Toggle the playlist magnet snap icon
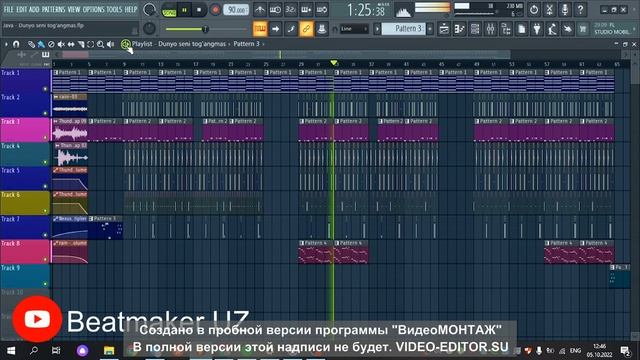Screen dimensions: 640x360 (x=16, y=44)
